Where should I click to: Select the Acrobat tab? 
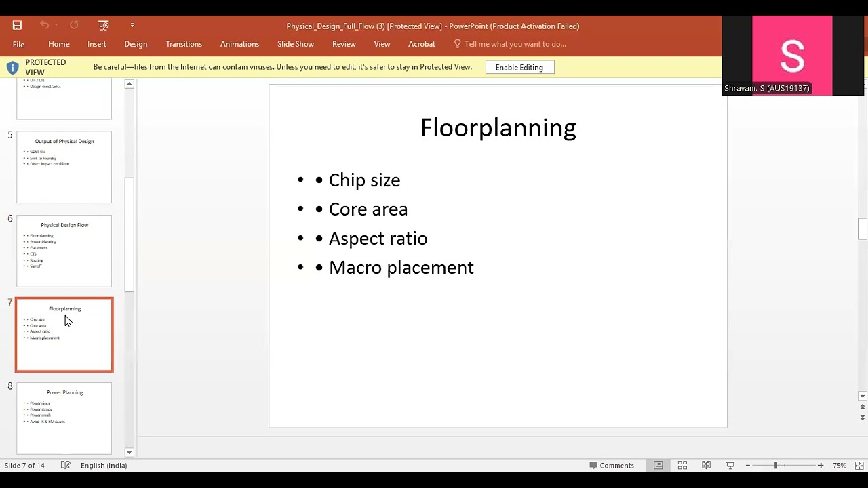pos(422,44)
